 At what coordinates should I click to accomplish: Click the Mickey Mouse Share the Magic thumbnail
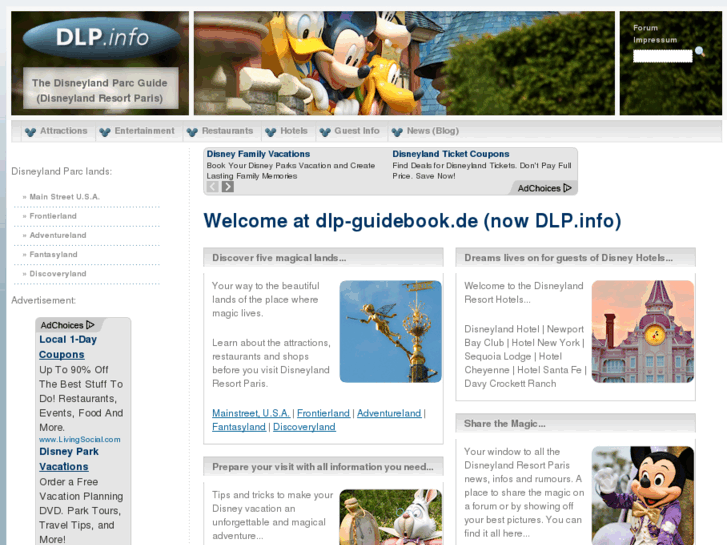[643, 495]
